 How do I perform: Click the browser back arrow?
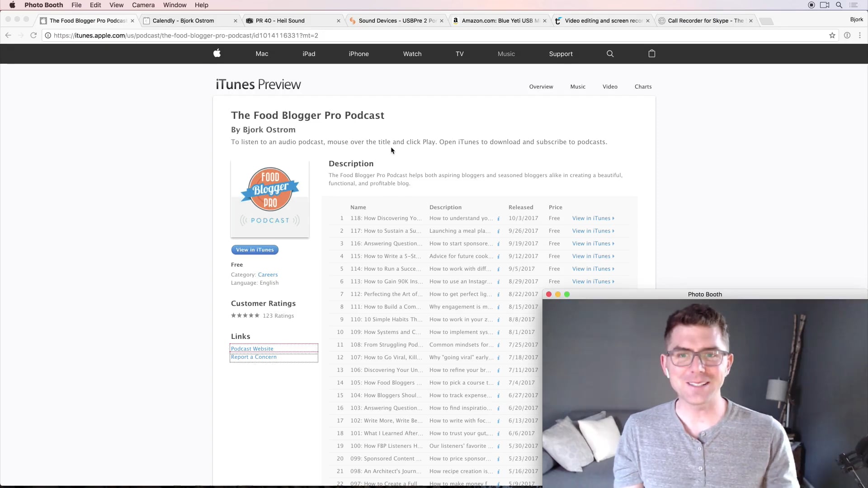[x=8, y=35]
